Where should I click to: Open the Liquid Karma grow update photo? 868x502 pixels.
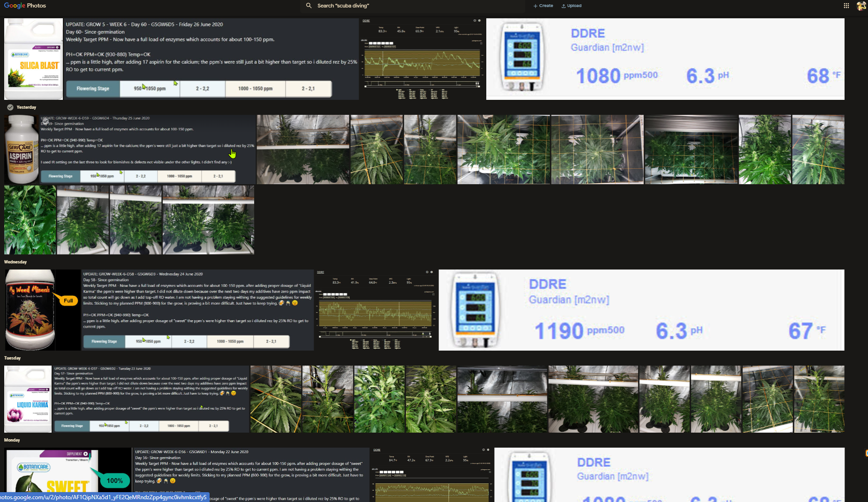pyautogui.click(x=127, y=399)
